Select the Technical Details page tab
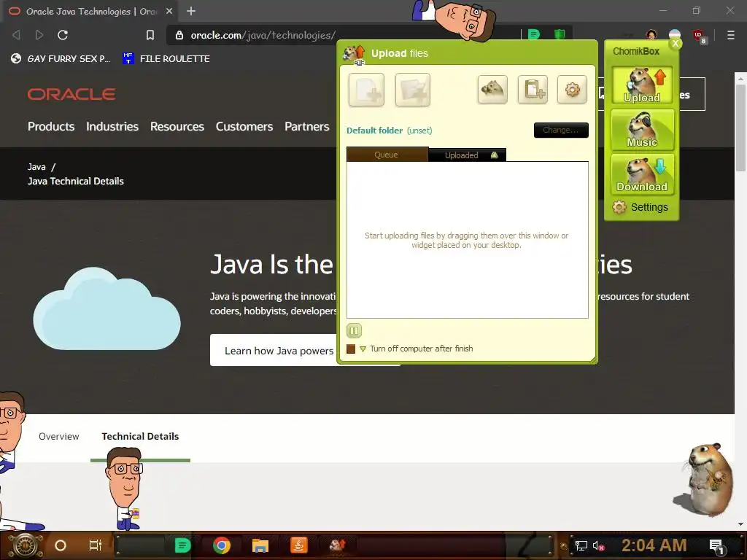Viewport: 747px width, 560px height. [x=140, y=436]
